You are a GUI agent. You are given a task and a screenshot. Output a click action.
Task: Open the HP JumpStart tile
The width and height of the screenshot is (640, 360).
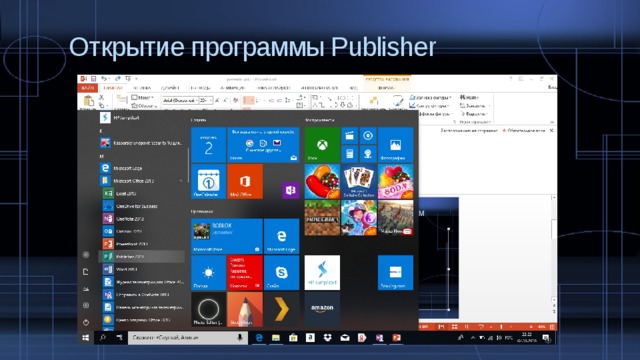tap(322, 273)
